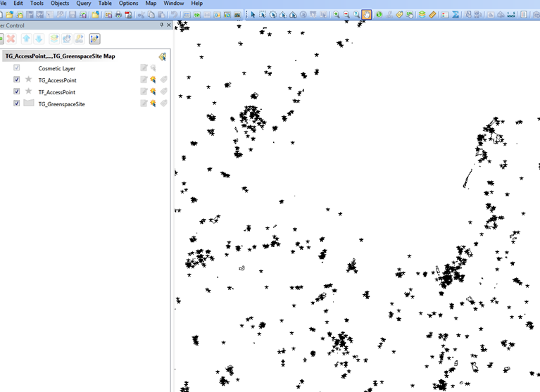Open the Help menu

(196, 3)
